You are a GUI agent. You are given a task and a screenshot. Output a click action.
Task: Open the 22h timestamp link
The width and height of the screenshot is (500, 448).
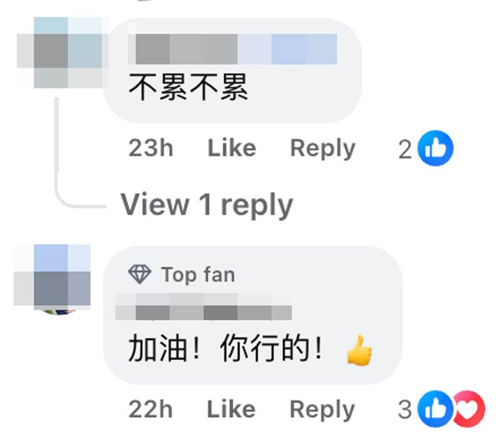(151, 409)
